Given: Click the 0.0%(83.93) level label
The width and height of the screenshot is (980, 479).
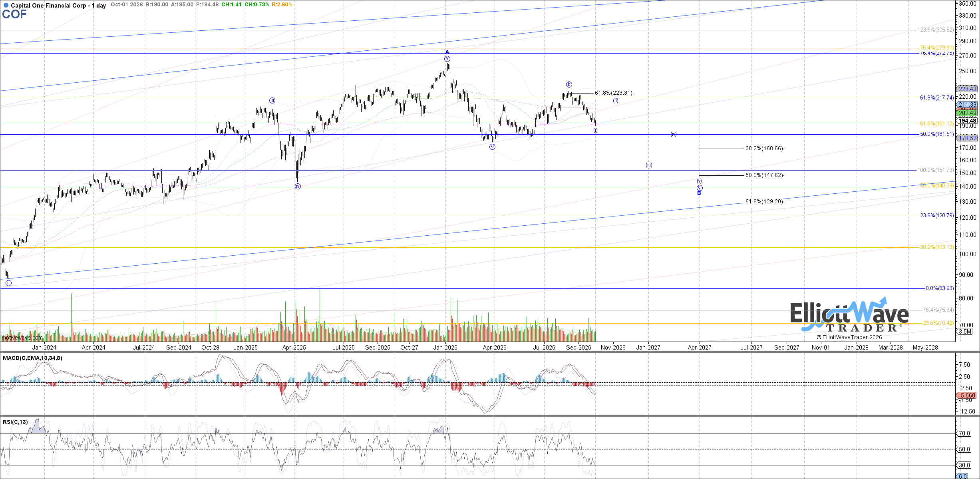Looking at the screenshot, I should (x=940, y=288).
